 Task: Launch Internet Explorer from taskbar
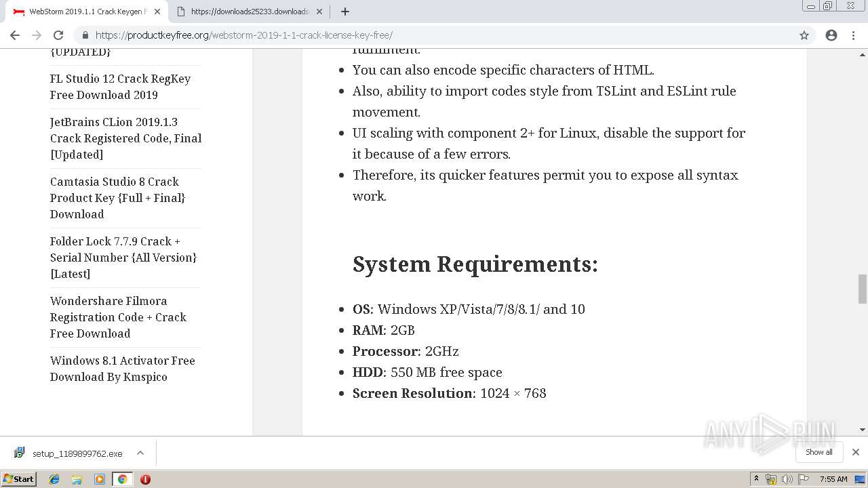point(54,479)
